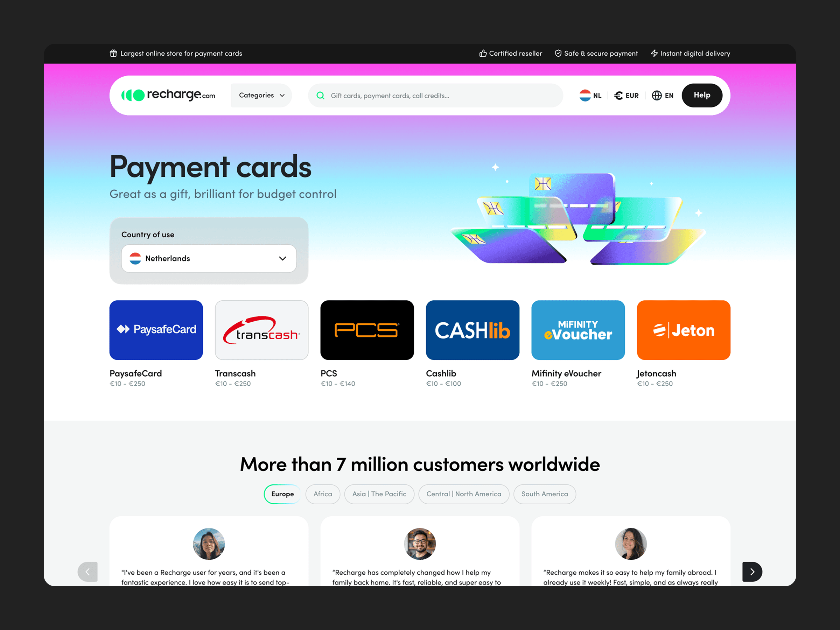
Task: Open the Jeton card tile
Action: coord(683,330)
